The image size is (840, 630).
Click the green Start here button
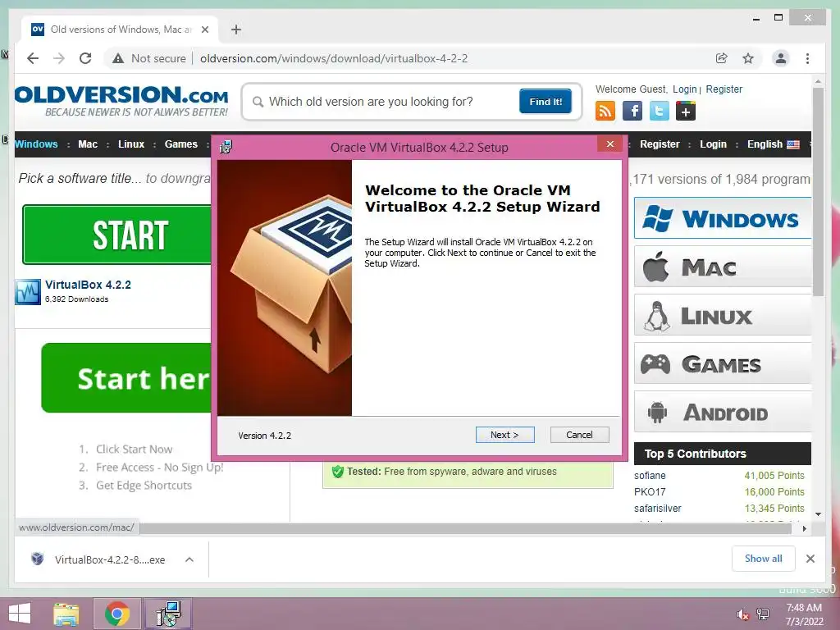[126, 377]
